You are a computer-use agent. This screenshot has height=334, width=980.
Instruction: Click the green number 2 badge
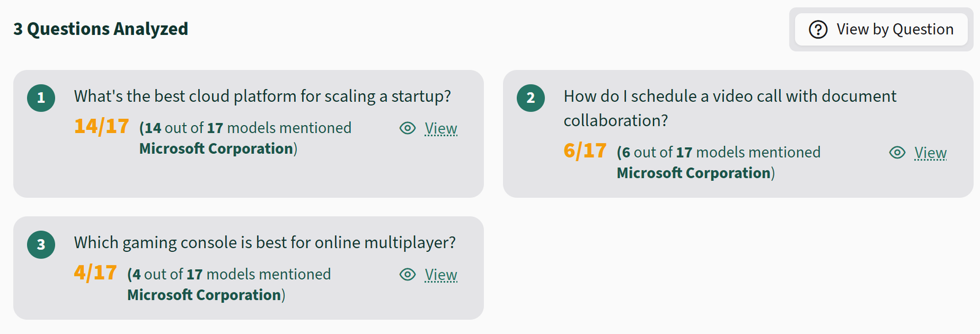coord(530,98)
